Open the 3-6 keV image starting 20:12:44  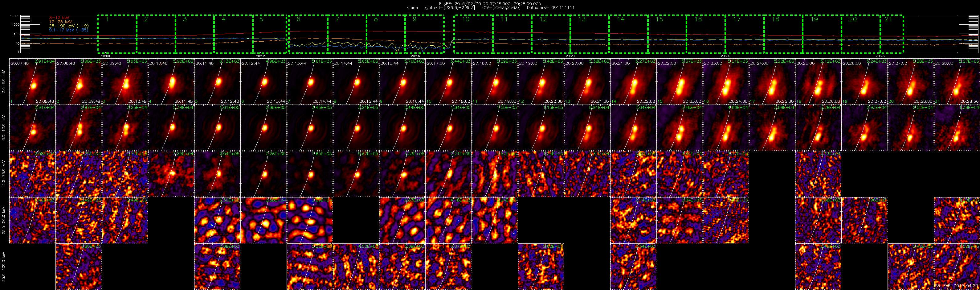pos(263,81)
